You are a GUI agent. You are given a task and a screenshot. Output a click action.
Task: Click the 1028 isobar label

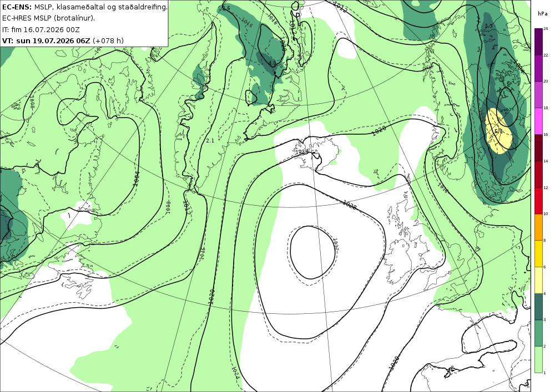pos(350,205)
